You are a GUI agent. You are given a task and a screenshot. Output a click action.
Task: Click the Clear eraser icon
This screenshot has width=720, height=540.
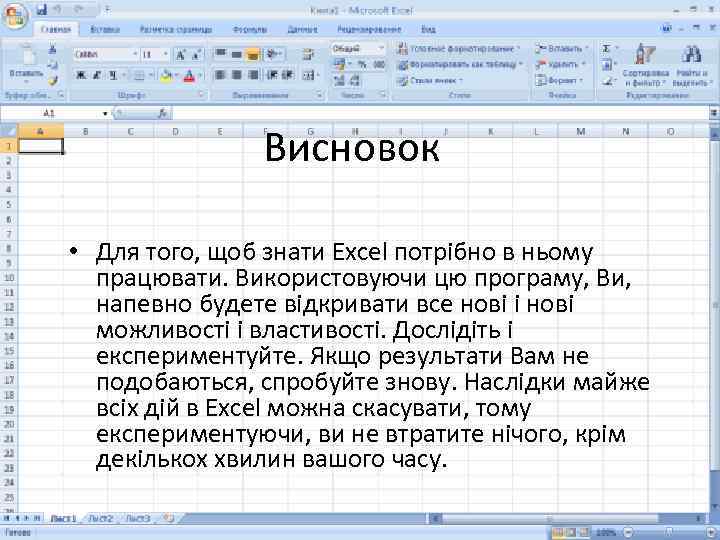point(608,81)
